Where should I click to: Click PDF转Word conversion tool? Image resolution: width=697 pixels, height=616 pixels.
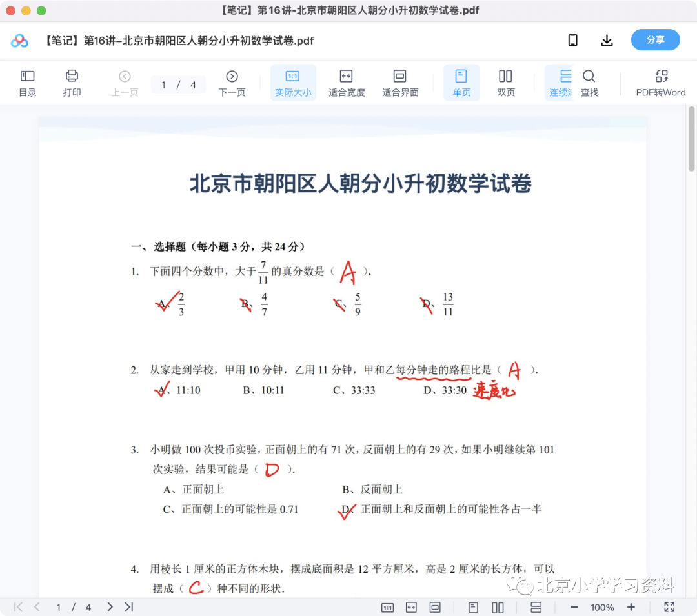pyautogui.click(x=661, y=83)
